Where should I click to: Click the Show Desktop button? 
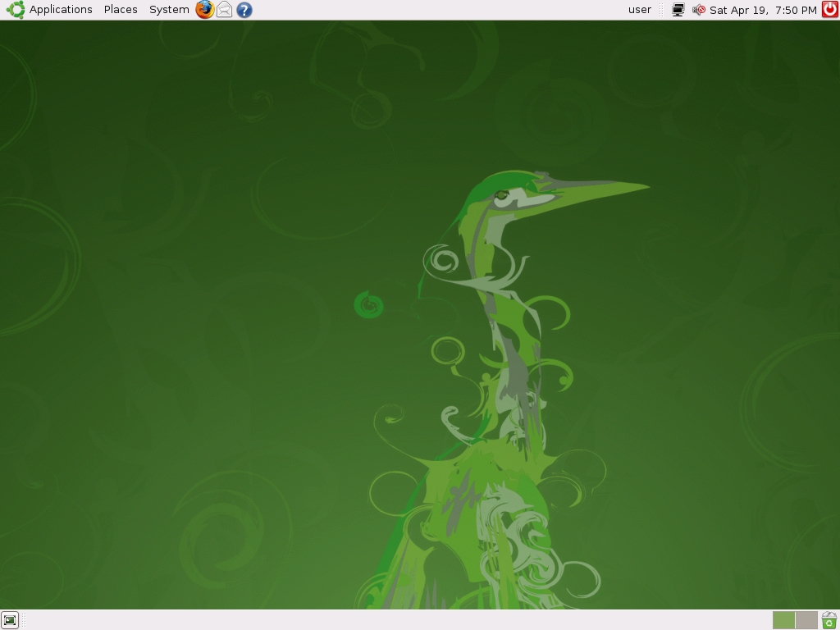pos(10,620)
